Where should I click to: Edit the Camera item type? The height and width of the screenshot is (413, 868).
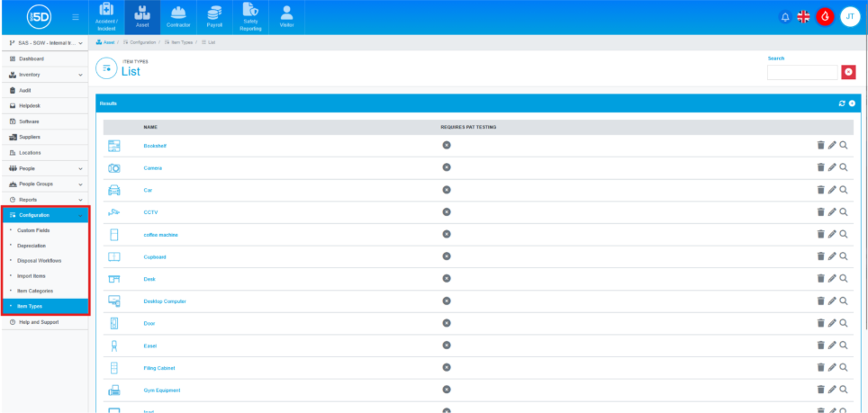(832, 167)
